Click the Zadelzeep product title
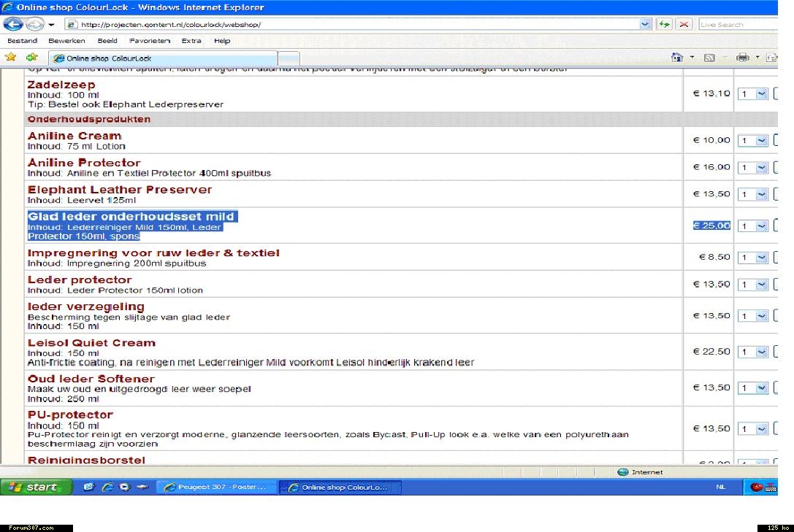This screenshot has width=794, height=532. 61,85
